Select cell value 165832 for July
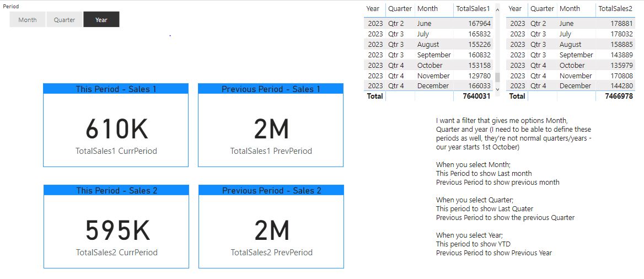The image size is (644, 279). pos(479,34)
